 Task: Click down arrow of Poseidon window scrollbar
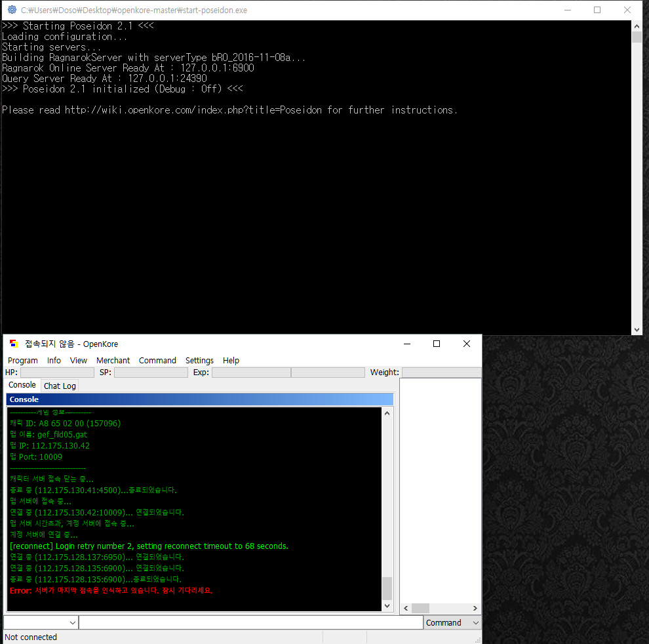point(637,330)
